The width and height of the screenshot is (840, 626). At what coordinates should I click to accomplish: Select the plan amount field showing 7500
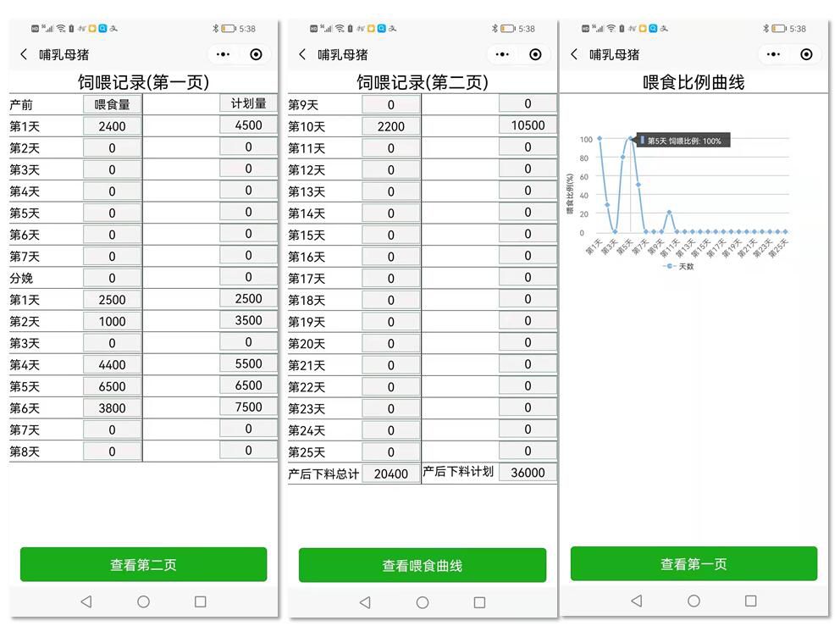click(x=248, y=407)
